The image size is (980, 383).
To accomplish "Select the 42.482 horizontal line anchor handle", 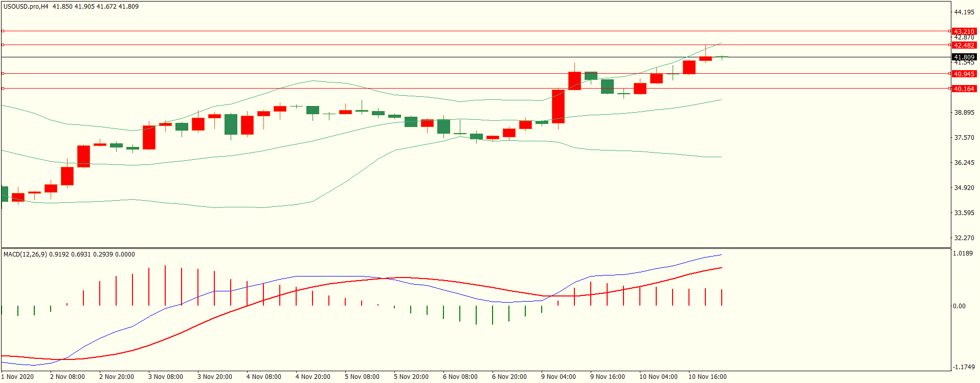I will [3, 45].
